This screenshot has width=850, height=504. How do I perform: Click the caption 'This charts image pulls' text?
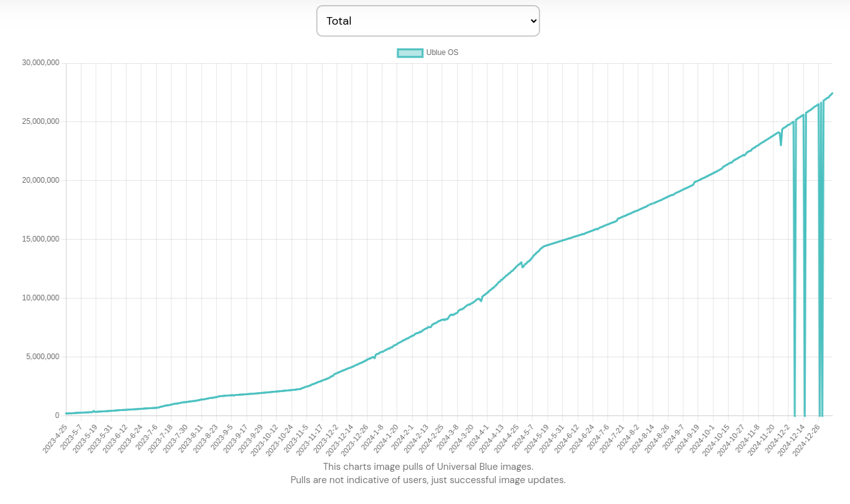[x=428, y=466]
